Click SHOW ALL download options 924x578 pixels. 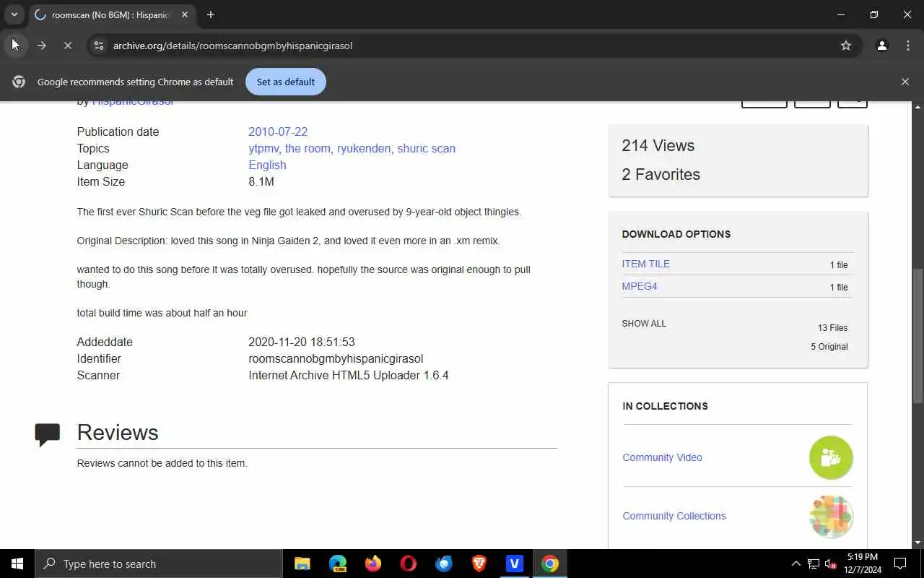pos(644,324)
